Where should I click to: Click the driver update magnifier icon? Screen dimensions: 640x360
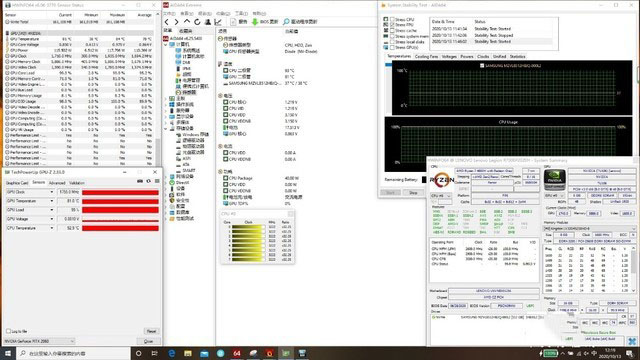(286, 22)
